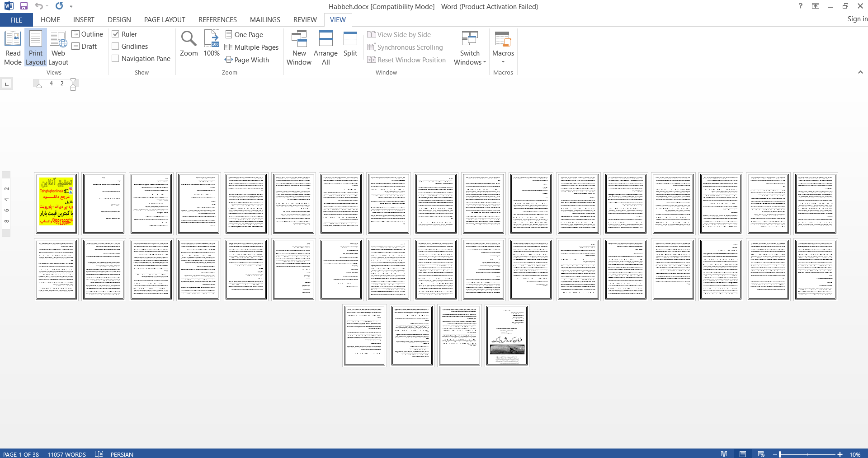Image resolution: width=868 pixels, height=458 pixels.
Task: Open the Macros dropdown arrow
Action: [503, 62]
